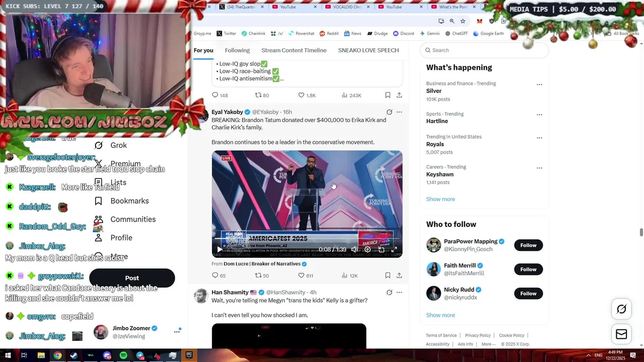Open account menu next to Jimbo Zoomer
Screen dimensions: 644x362
tap(177, 331)
